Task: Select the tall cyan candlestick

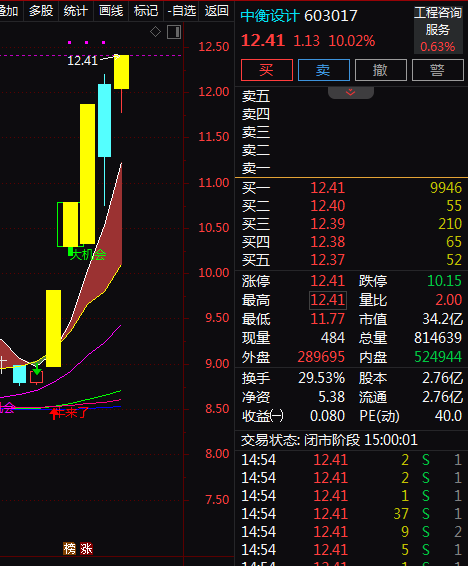Action: point(105,120)
